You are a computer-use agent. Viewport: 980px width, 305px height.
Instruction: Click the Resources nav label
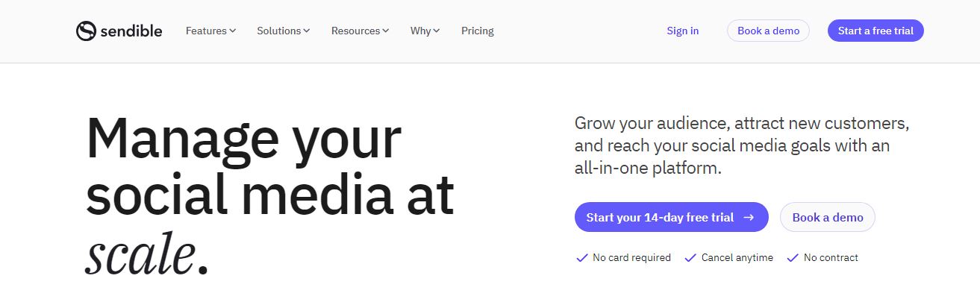coord(356,31)
